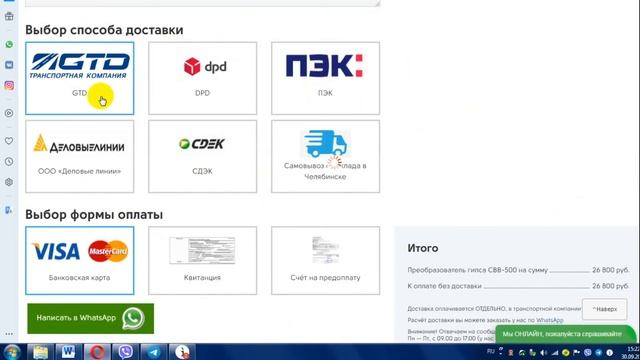Open Instagram in the Opera sidebar
640x360 pixels.
click(9, 85)
